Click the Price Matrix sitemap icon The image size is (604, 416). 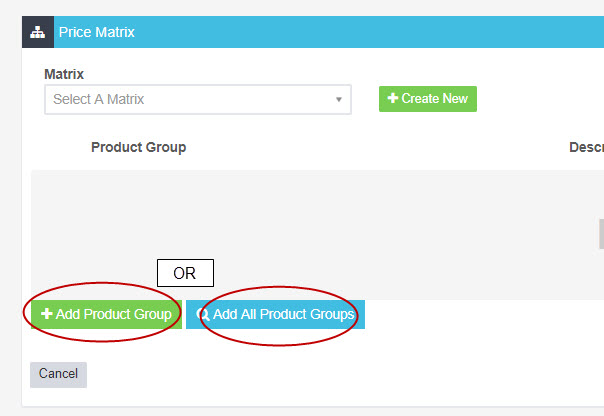tap(37, 31)
